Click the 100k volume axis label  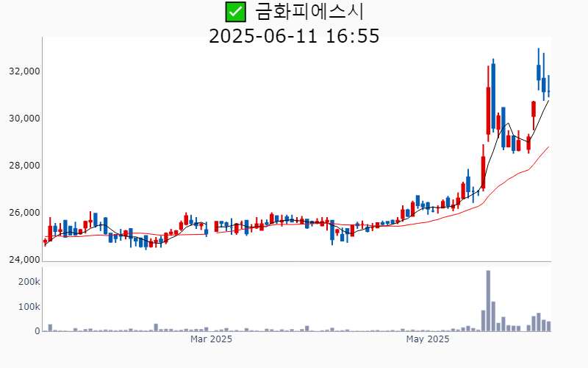point(29,307)
